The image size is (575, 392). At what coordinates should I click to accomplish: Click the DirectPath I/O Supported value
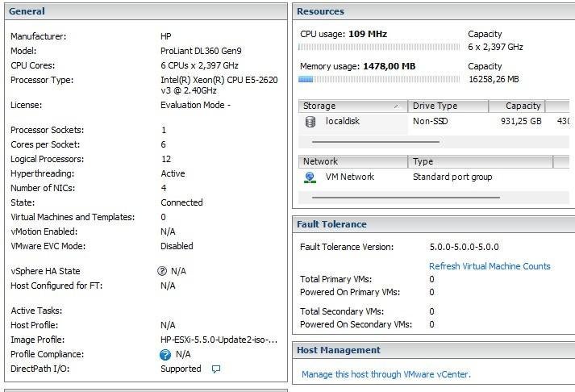point(181,369)
